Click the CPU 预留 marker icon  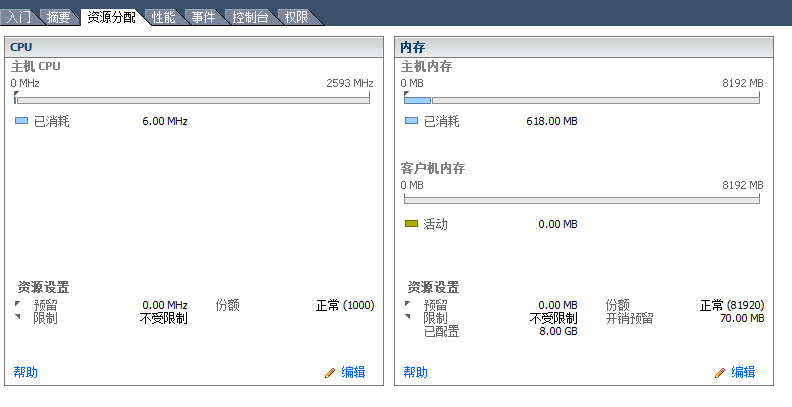[x=18, y=304]
